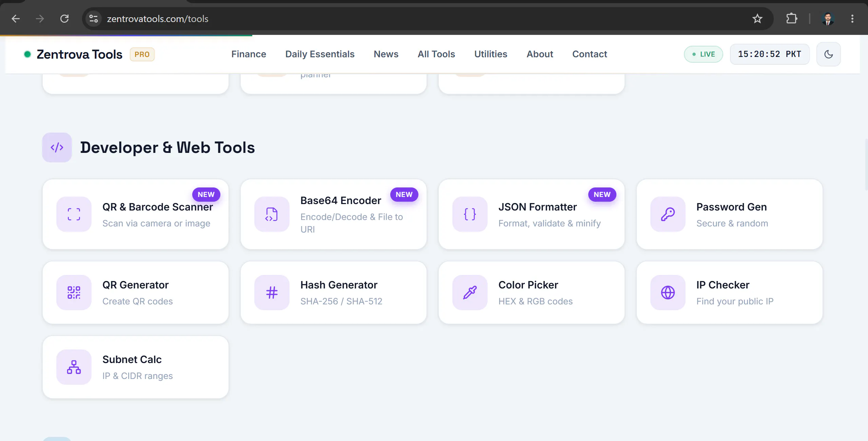868x441 pixels.
Task: Click the JSON Formatter braces icon
Action: (470, 214)
